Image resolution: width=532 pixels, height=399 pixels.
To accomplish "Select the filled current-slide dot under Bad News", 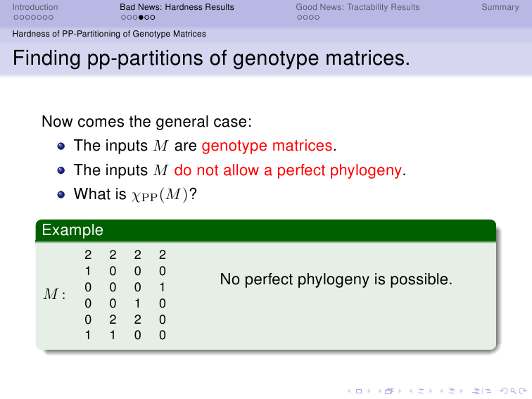I will click(141, 18).
